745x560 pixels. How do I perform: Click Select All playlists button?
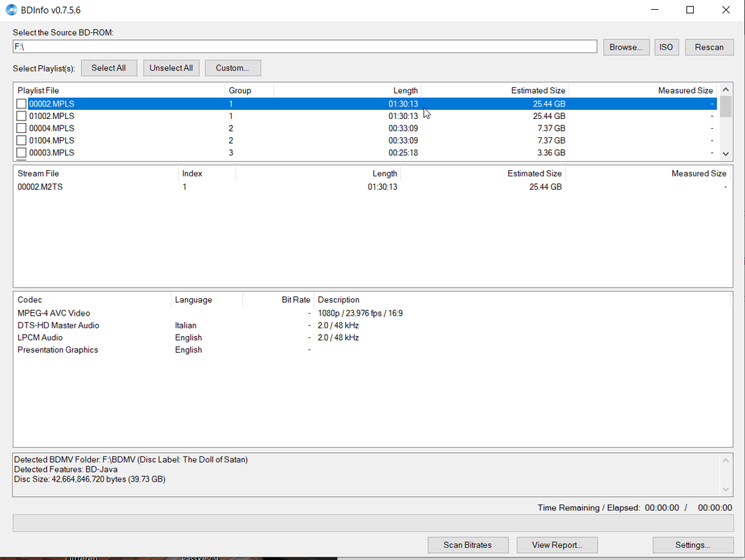(x=109, y=68)
